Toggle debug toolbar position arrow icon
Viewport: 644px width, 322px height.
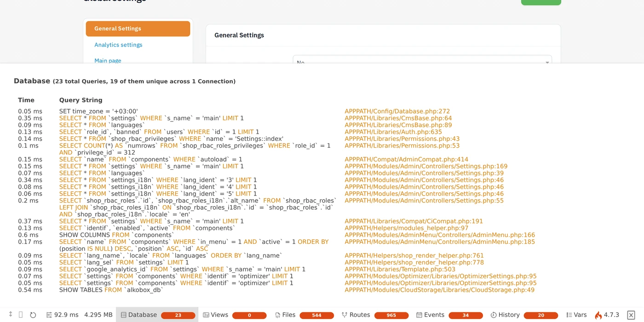11,315
